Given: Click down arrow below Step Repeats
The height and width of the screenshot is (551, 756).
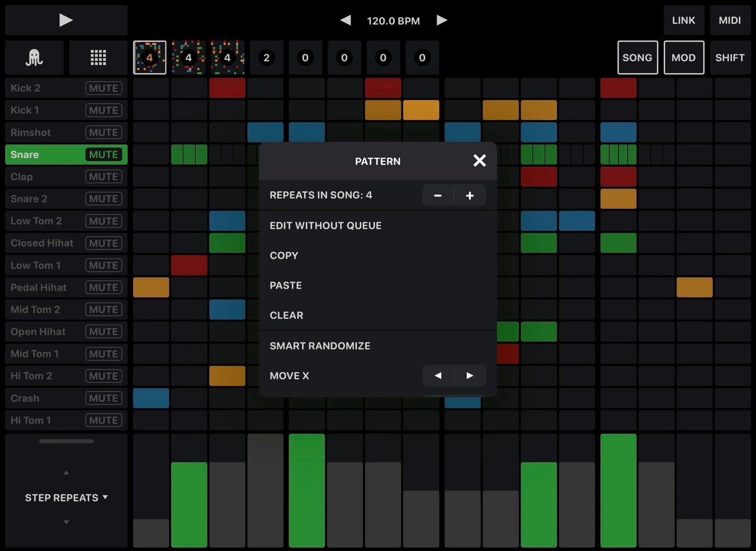Looking at the screenshot, I should [x=66, y=522].
